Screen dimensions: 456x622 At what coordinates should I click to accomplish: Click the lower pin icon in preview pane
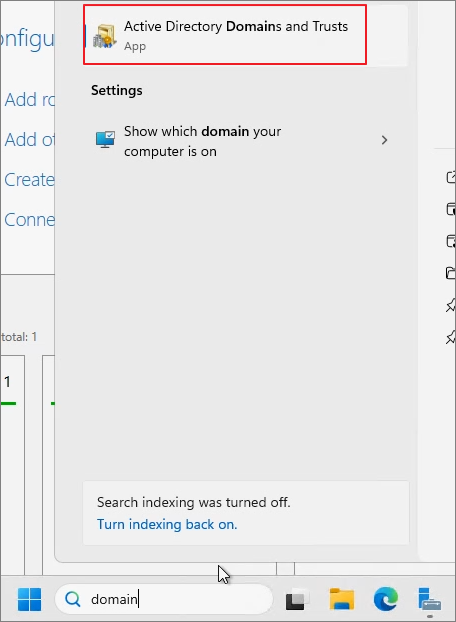point(451,338)
